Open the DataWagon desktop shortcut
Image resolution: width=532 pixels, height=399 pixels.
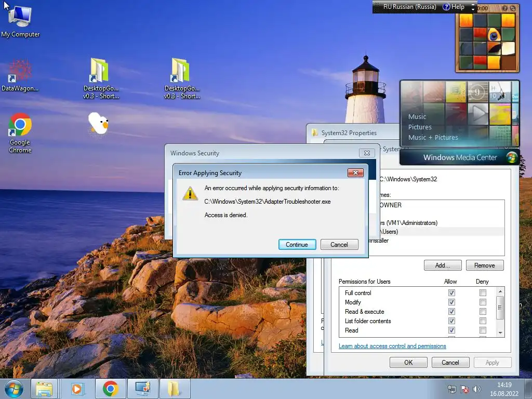pos(20,76)
